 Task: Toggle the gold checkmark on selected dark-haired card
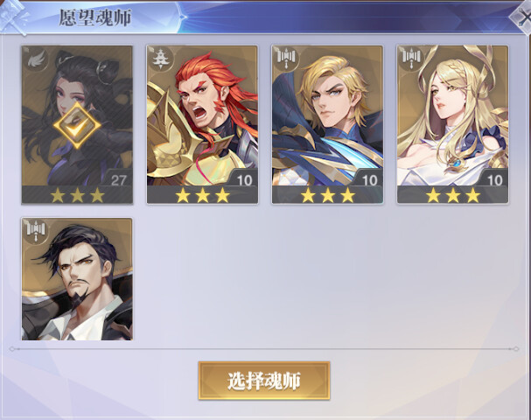[x=77, y=126]
